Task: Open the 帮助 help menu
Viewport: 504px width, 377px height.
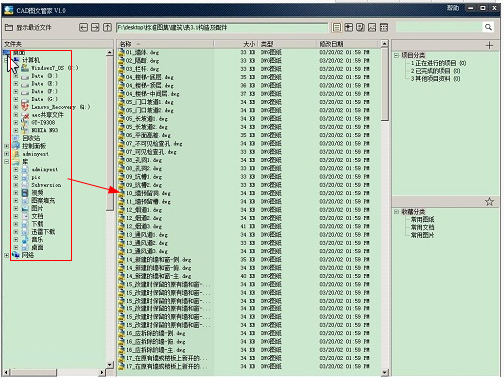Action: (x=453, y=8)
